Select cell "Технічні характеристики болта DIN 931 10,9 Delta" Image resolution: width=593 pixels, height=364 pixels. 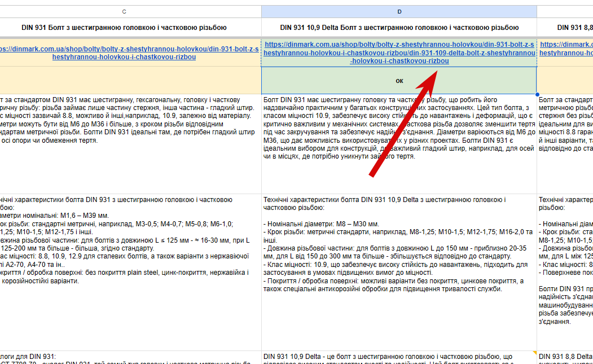(x=399, y=273)
